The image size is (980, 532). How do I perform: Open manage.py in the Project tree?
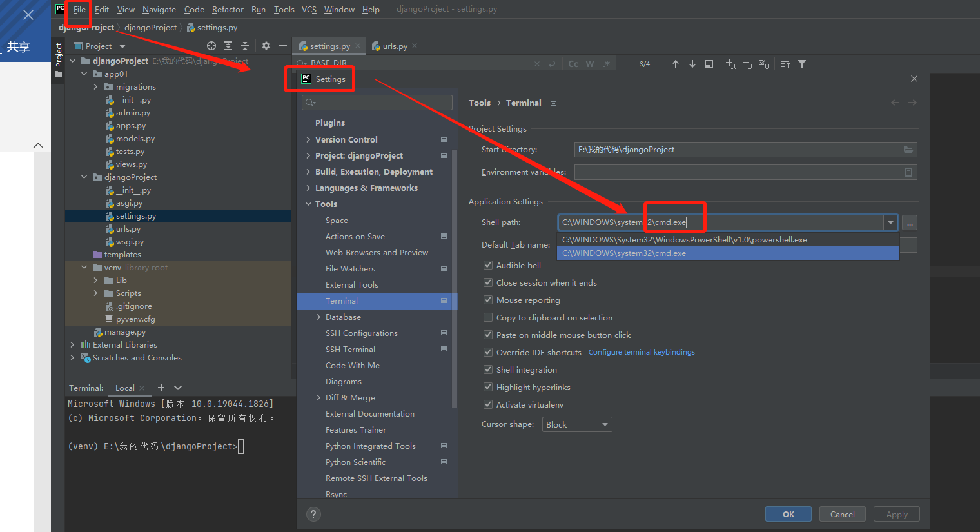click(125, 331)
